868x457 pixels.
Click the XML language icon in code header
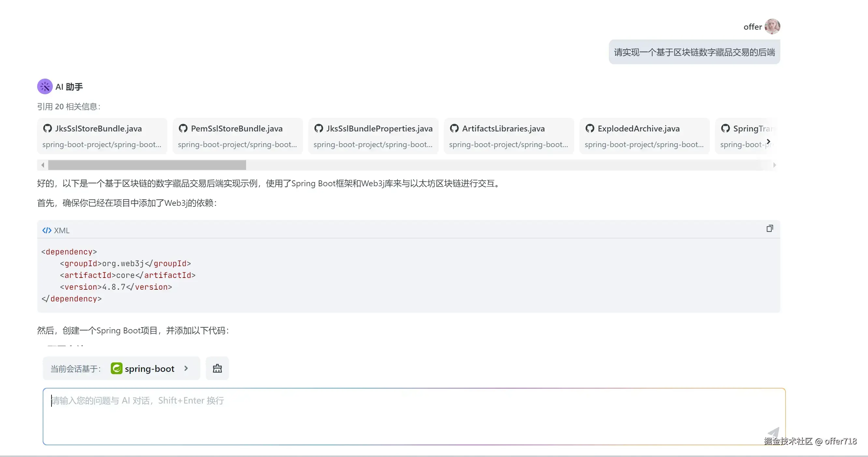(x=46, y=230)
